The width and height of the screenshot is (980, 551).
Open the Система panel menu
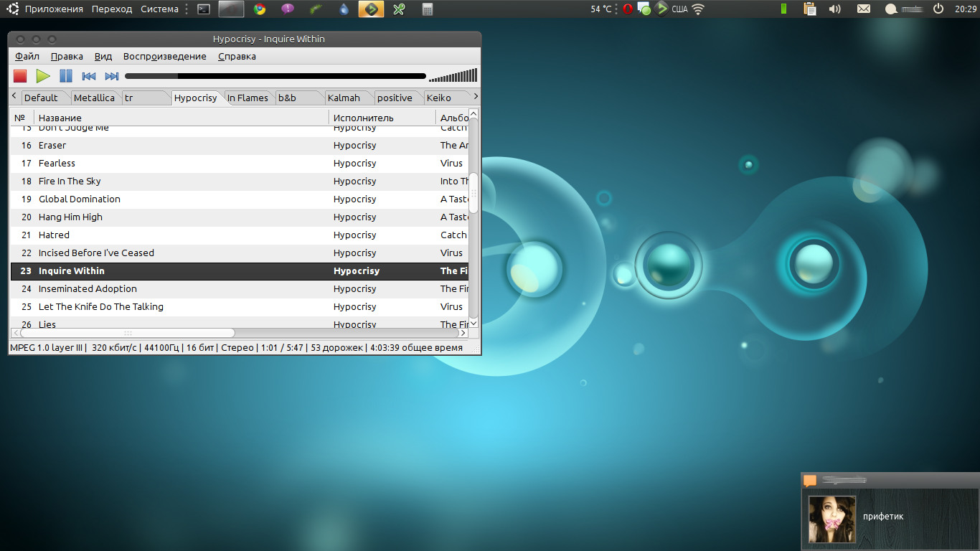(159, 9)
